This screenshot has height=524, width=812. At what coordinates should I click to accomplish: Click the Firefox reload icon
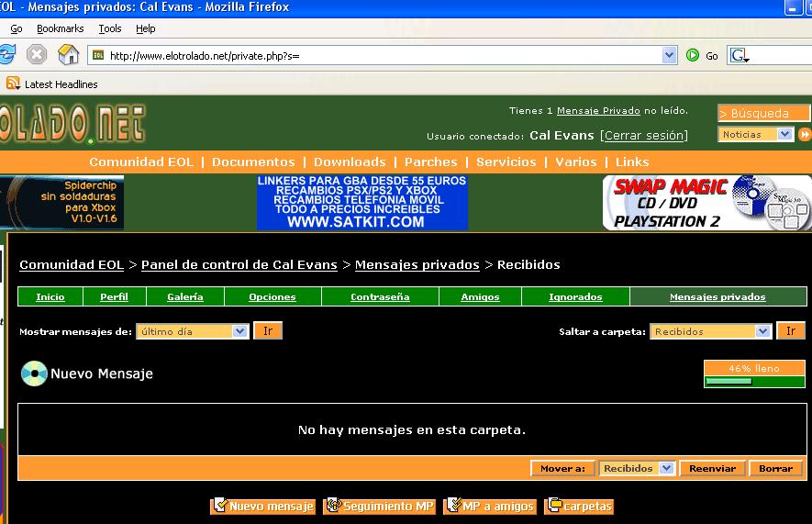coord(6,54)
